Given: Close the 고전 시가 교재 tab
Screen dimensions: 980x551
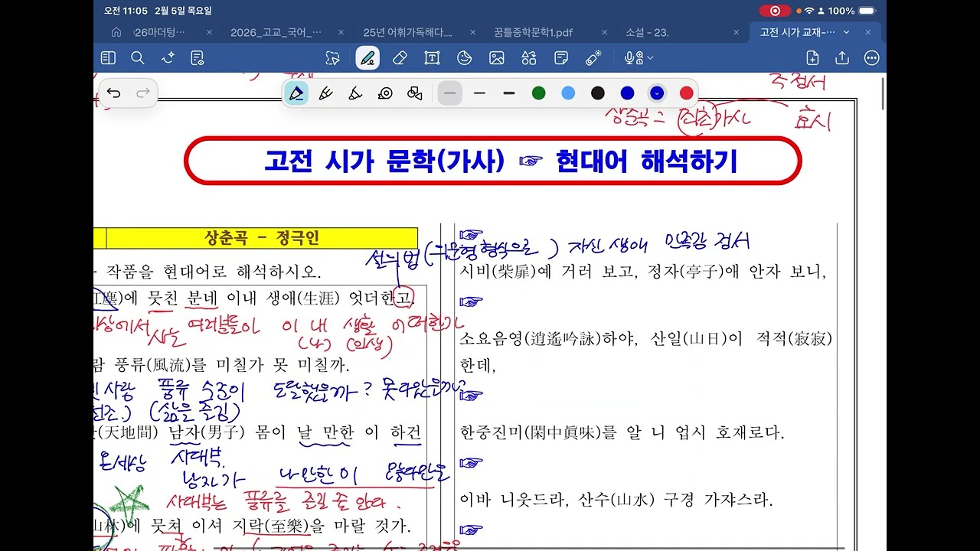Looking at the screenshot, I should [868, 33].
